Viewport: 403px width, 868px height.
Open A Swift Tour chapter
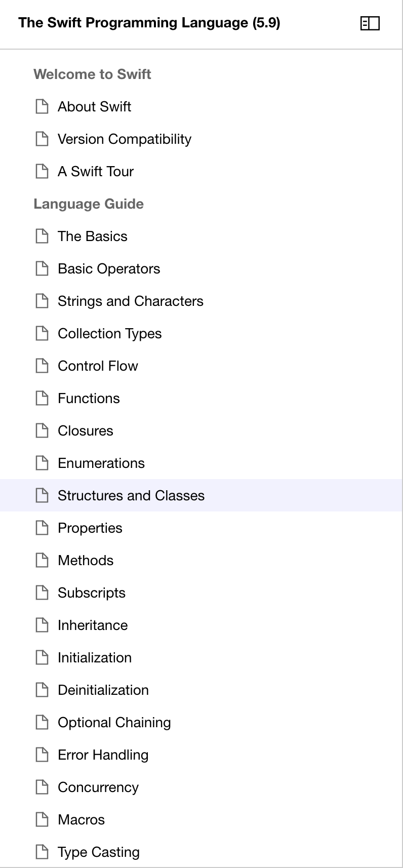click(x=96, y=171)
